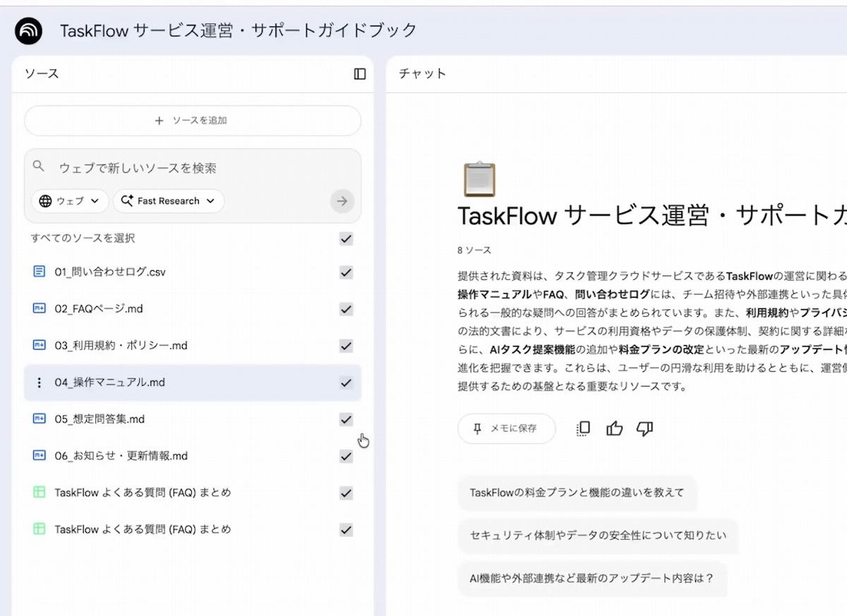Open the 05_想定問答集.md source
The width and height of the screenshot is (847, 616).
click(100, 419)
